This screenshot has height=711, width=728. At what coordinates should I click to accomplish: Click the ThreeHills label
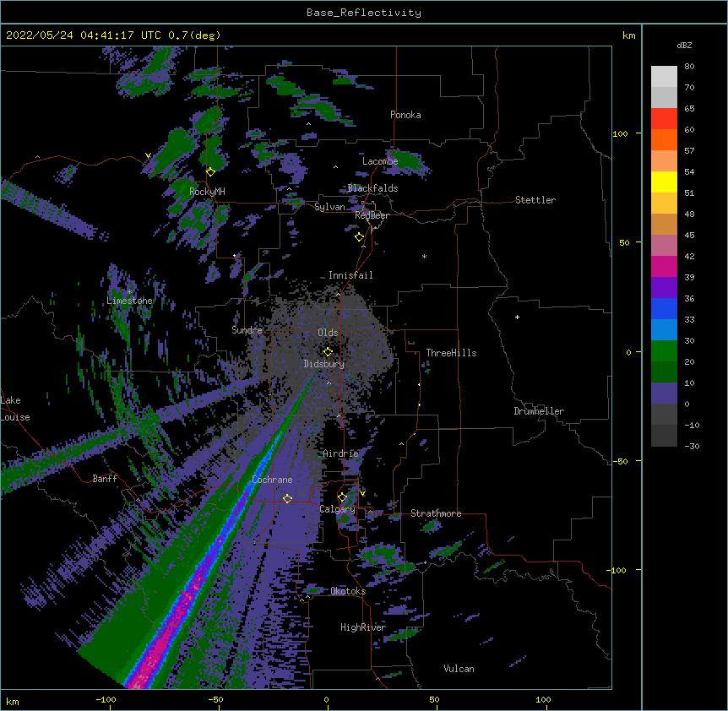coord(451,353)
